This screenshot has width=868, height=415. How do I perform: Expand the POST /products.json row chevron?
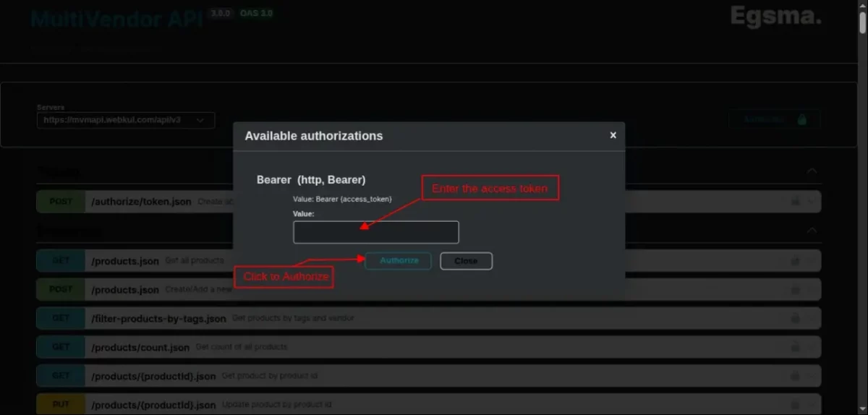[811, 289]
